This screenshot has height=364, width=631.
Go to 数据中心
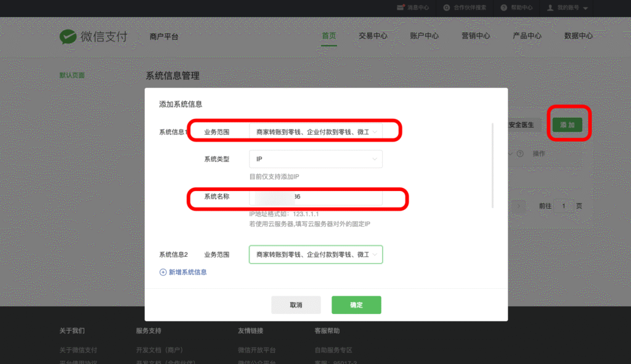(577, 36)
